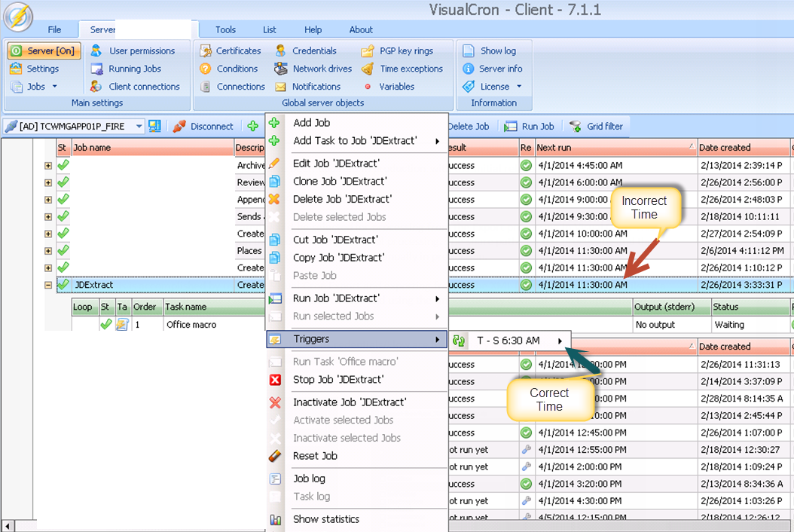Choose Clone Job 'JDExtract' menu entry

click(339, 182)
